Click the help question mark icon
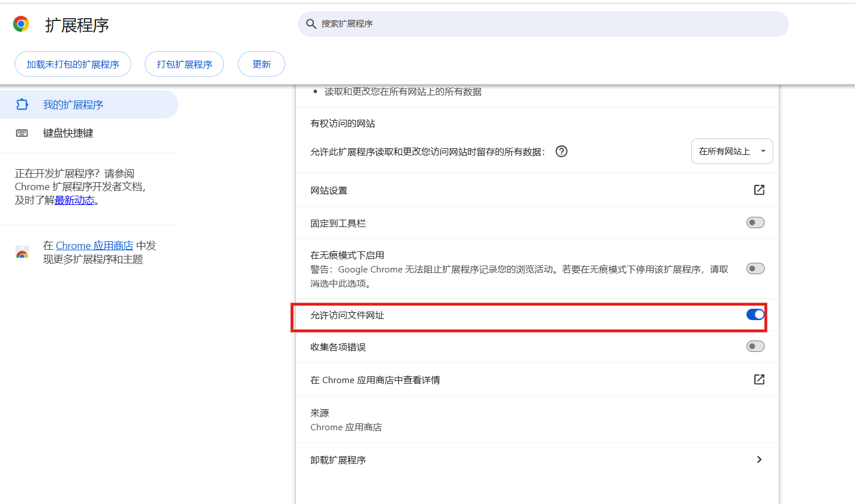This screenshot has width=855, height=504. (x=561, y=152)
